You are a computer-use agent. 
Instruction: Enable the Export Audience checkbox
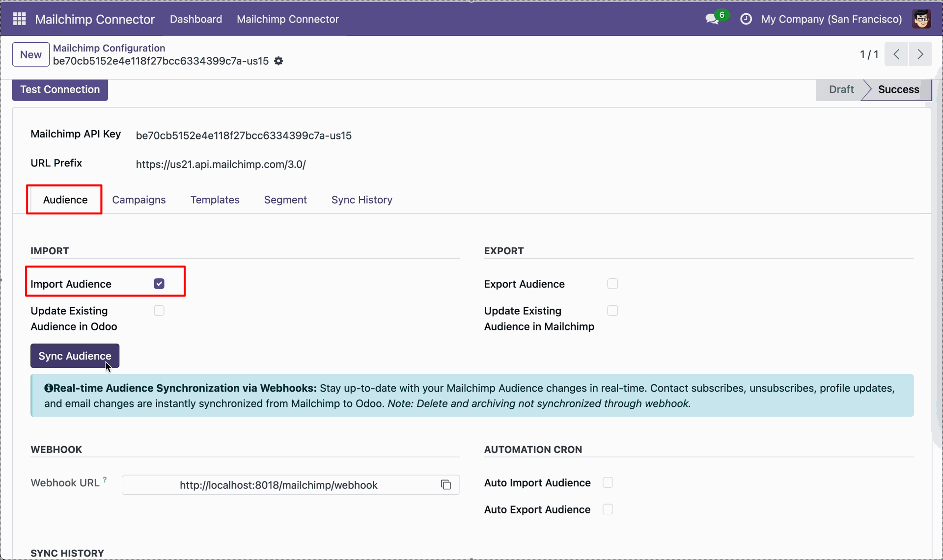pyautogui.click(x=612, y=284)
